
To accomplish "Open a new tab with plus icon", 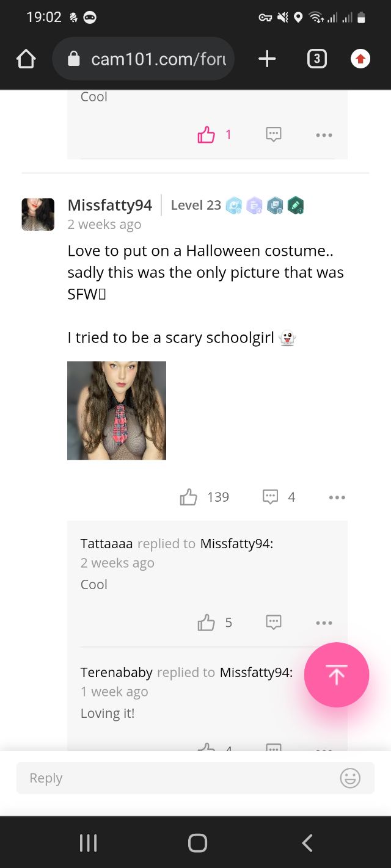I will click(267, 59).
